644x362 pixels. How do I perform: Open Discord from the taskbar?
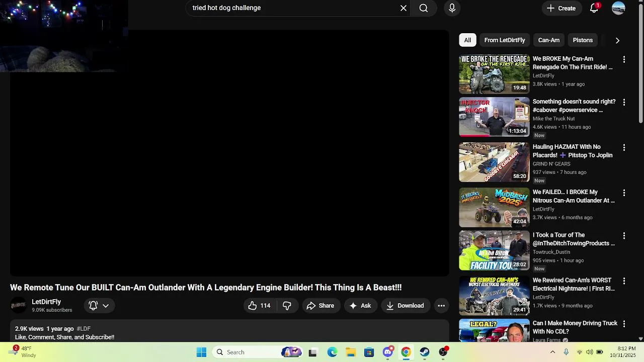pyautogui.click(x=388, y=352)
